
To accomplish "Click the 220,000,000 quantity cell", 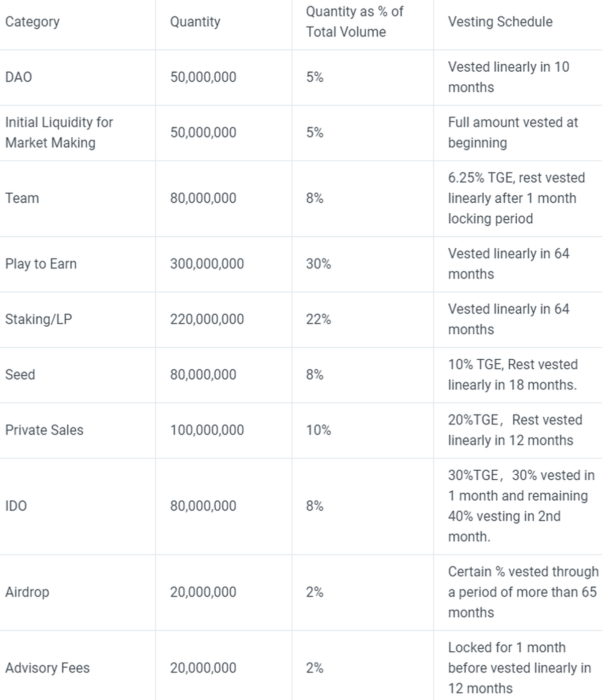I will pyautogui.click(x=207, y=319).
